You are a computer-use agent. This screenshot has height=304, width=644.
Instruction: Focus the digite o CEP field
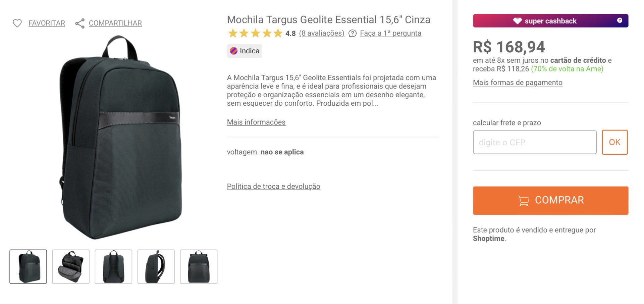[535, 142]
